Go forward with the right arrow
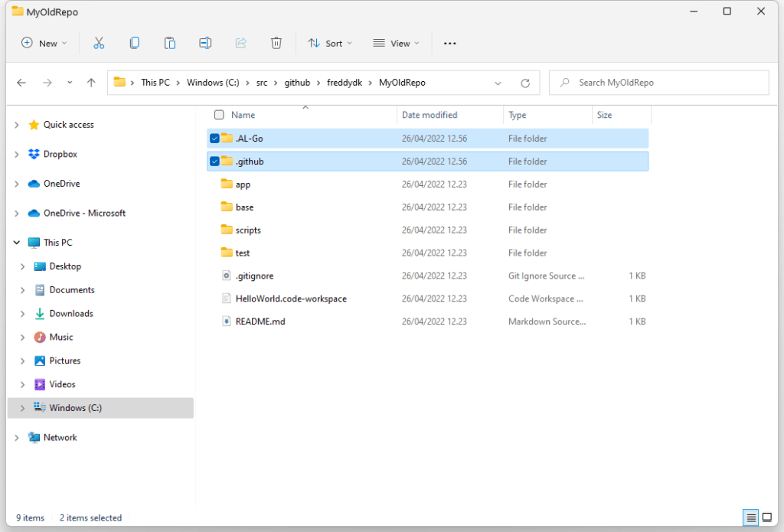The width and height of the screenshot is (784, 532). [47, 83]
